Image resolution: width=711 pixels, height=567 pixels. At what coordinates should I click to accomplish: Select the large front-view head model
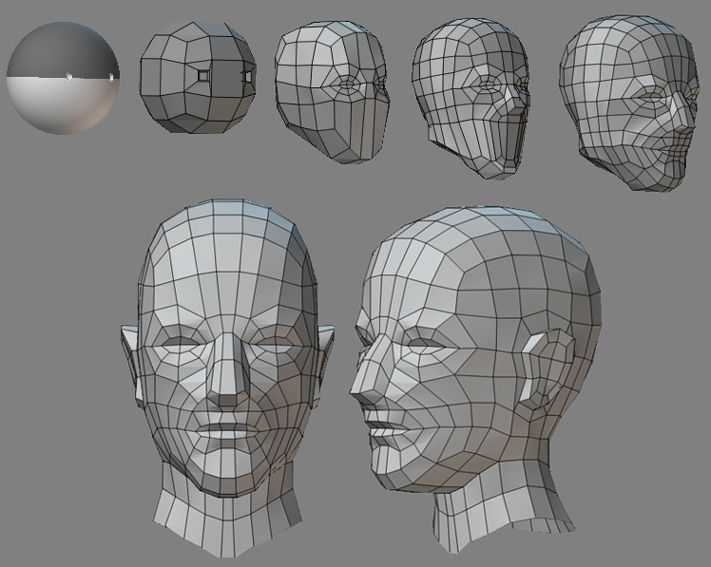228,379
